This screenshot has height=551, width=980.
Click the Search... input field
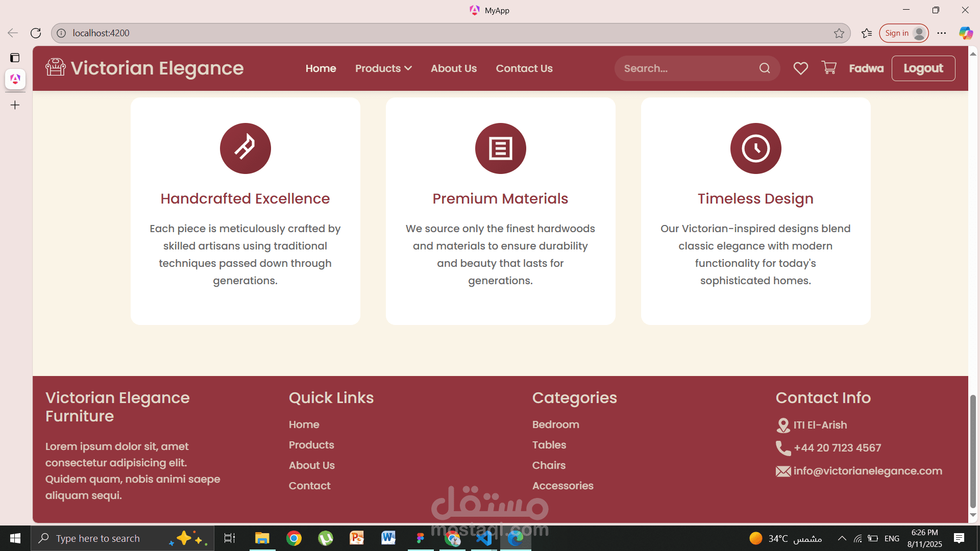pyautogui.click(x=687, y=68)
